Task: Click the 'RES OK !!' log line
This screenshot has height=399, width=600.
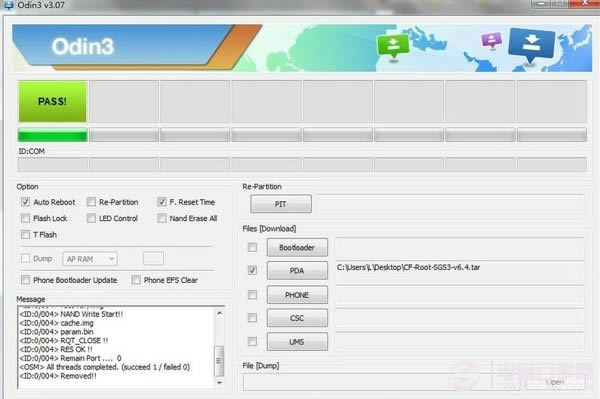Action: [x=56, y=349]
